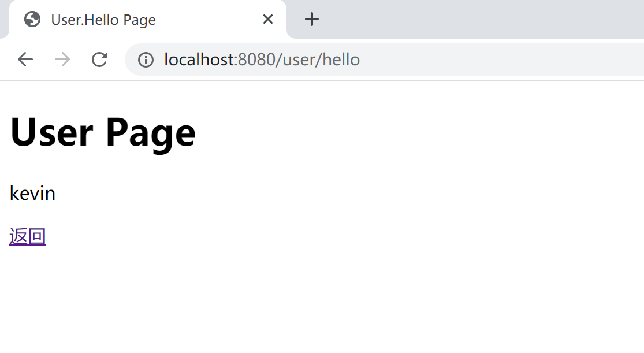644x353 pixels.
Task: Click the word "Page" in the heading
Action: tap(150, 132)
